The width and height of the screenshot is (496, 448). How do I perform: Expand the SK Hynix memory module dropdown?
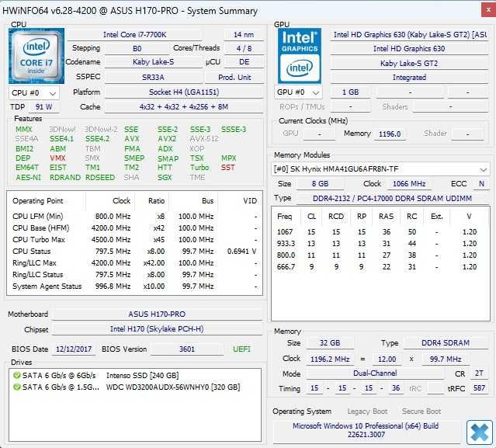click(380, 169)
